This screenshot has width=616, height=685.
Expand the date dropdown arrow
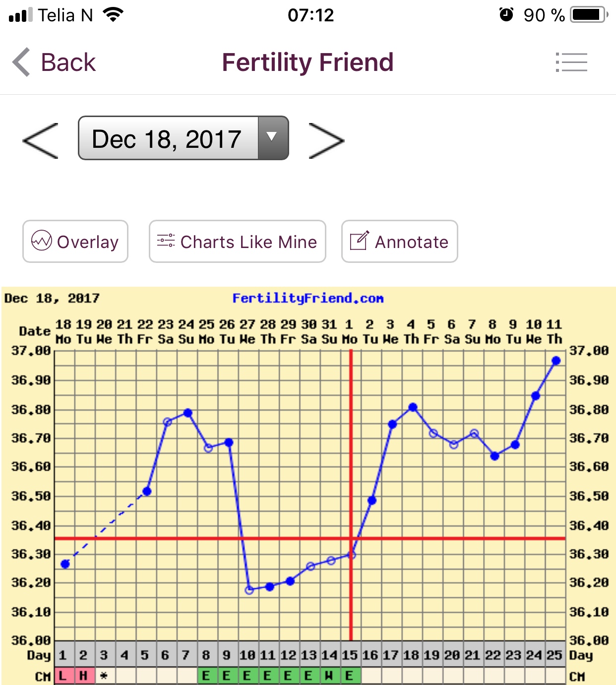(x=272, y=138)
